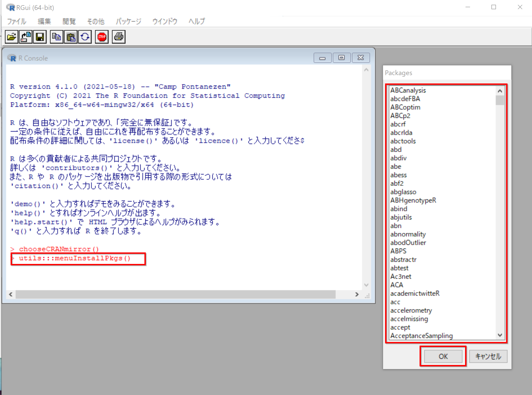Select abcrf package
Viewport: 532px width, 395px height.
tap(442, 124)
